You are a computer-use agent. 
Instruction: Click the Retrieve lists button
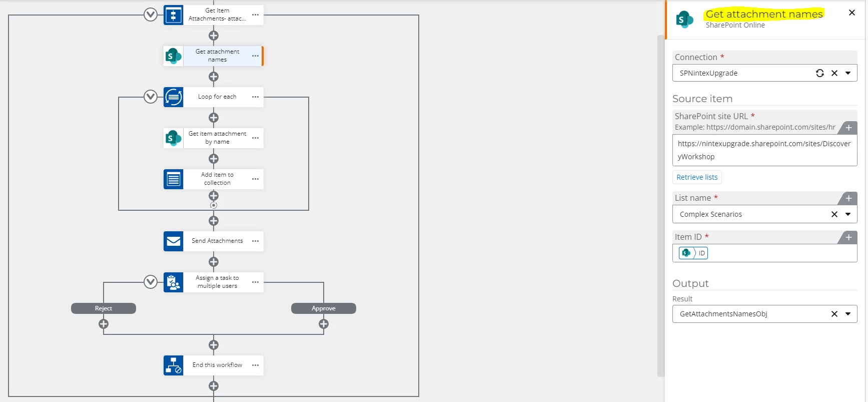click(x=696, y=177)
